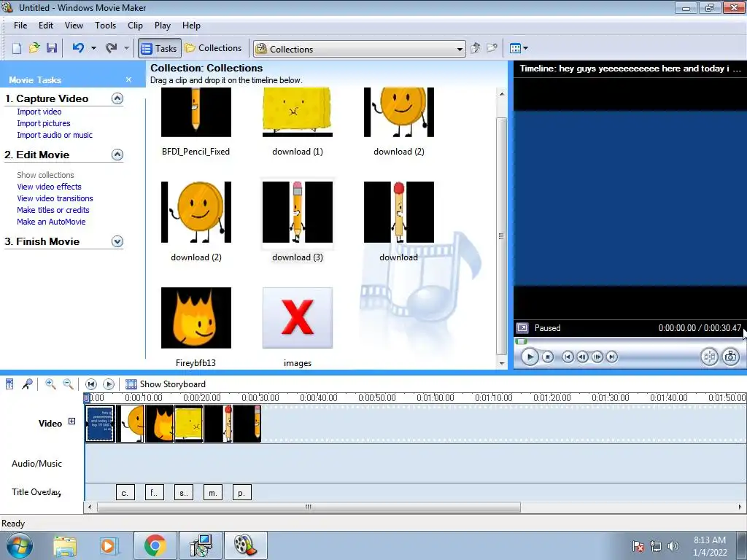Click the Back button in preview controls
Screen dimensions: 747x560
[568, 357]
